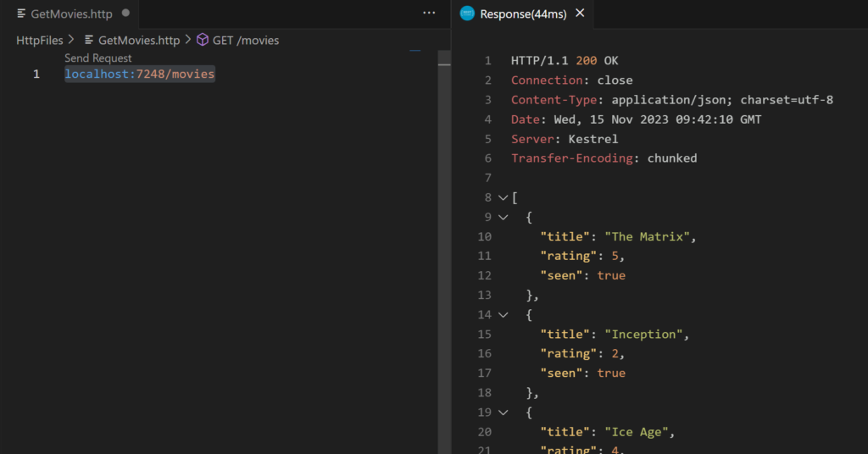Click Send Request above the URL

pos(98,58)
